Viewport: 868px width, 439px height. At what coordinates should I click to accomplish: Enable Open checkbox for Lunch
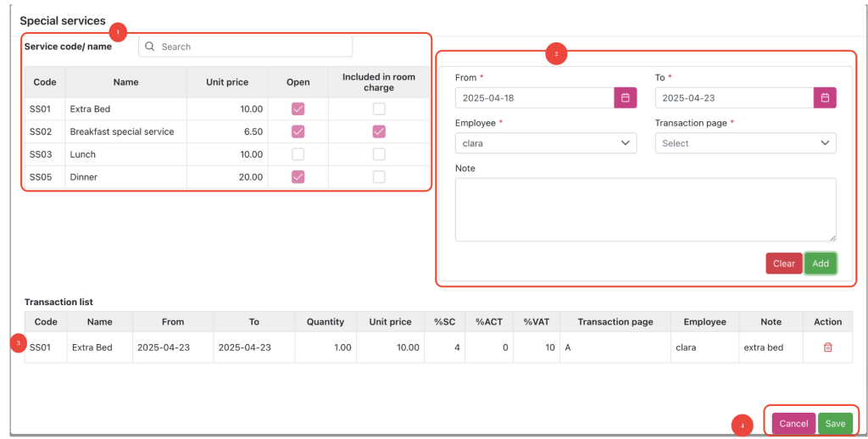tap(298, 154)
